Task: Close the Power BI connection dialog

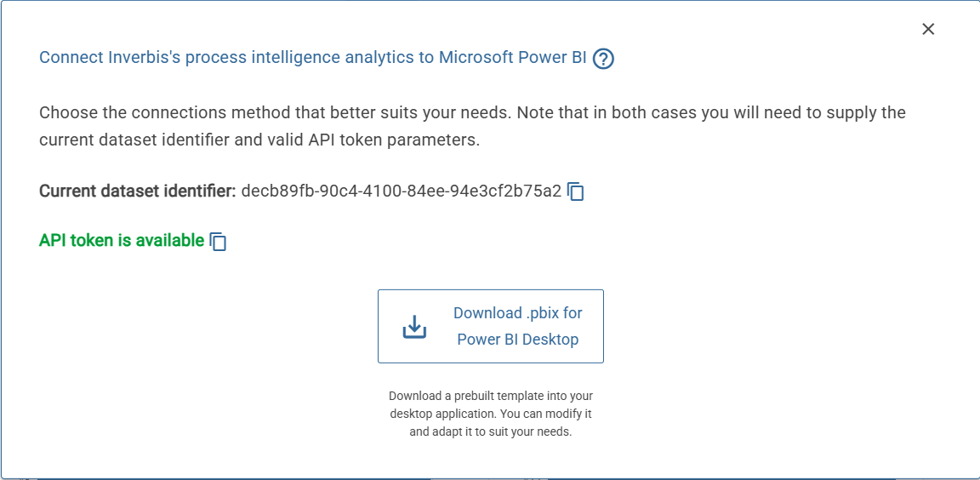Action: [928, 29]
